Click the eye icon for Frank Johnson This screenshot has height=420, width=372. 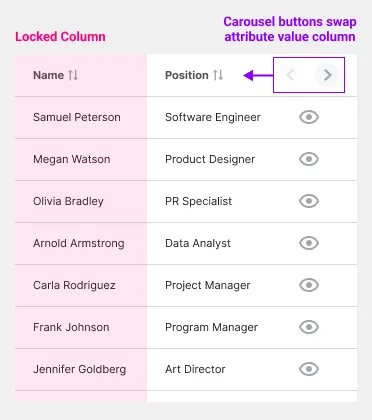(x=309, y=327)
